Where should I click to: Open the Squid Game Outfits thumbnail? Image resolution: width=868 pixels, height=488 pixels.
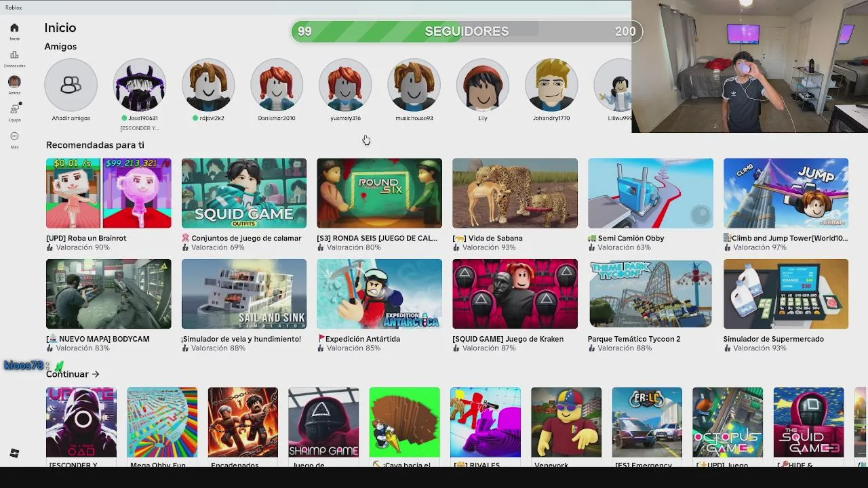click(x=244, y=193)
